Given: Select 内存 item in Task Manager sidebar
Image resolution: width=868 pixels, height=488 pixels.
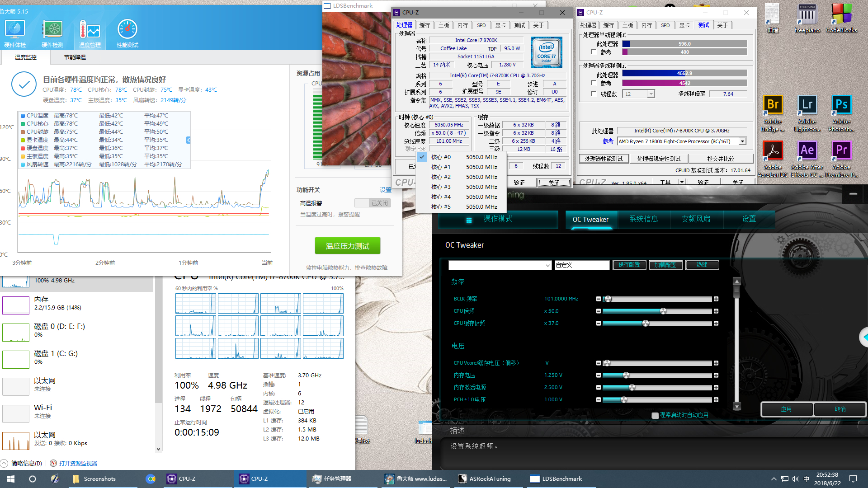Looking at the screenshot, I should [x=77, y=305].
